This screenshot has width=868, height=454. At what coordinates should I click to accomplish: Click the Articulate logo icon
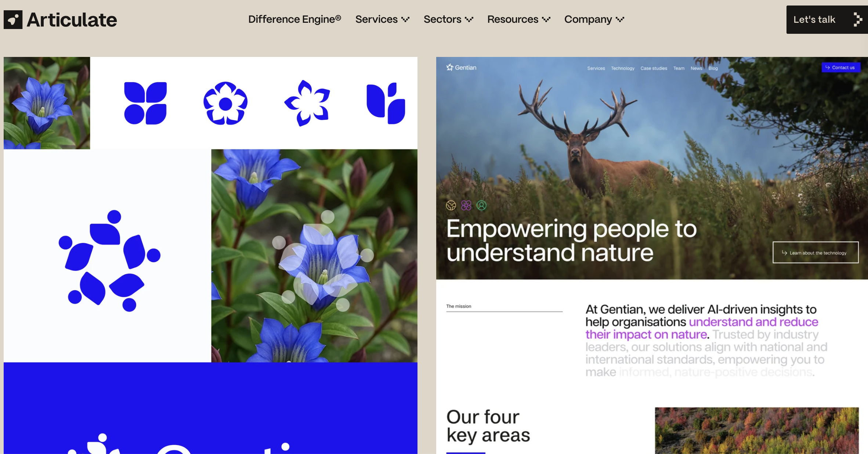click(13, 19)
